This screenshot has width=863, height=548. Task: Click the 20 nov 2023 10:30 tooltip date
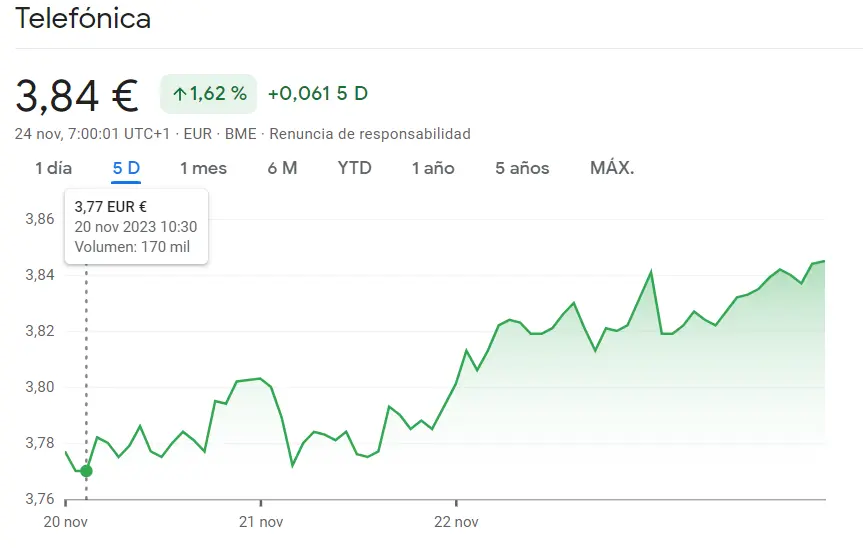tap(136, 227)
